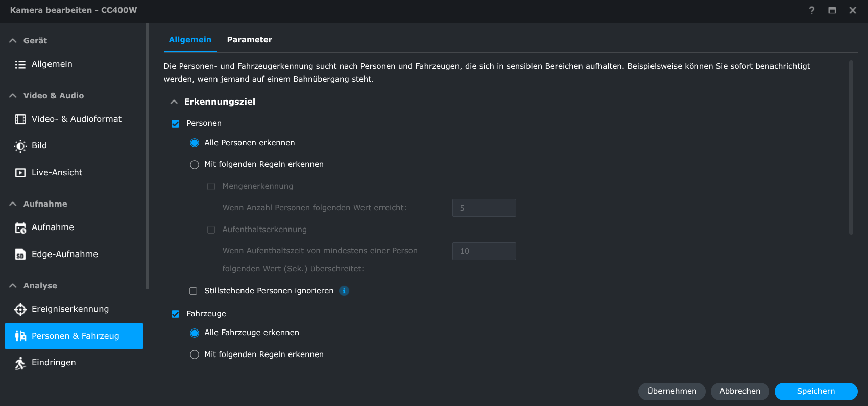Click the Video- & Audioformat film icon

(x=20, y=119)
